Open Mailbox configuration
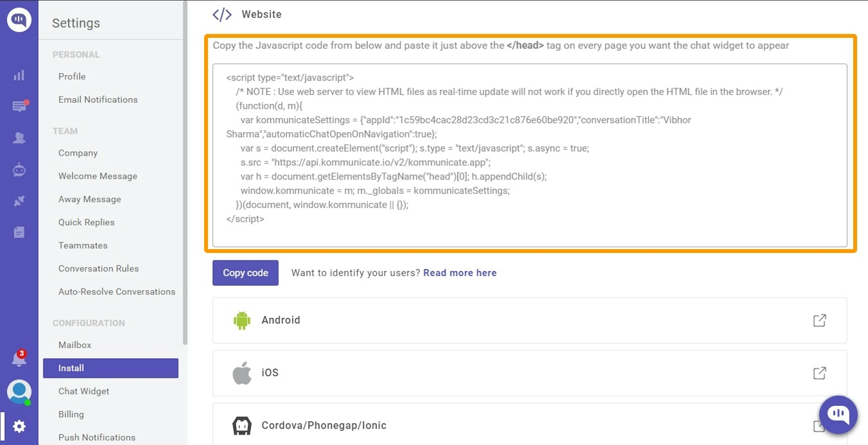Viewport: 868px width, 445px height. coord(75,345)
